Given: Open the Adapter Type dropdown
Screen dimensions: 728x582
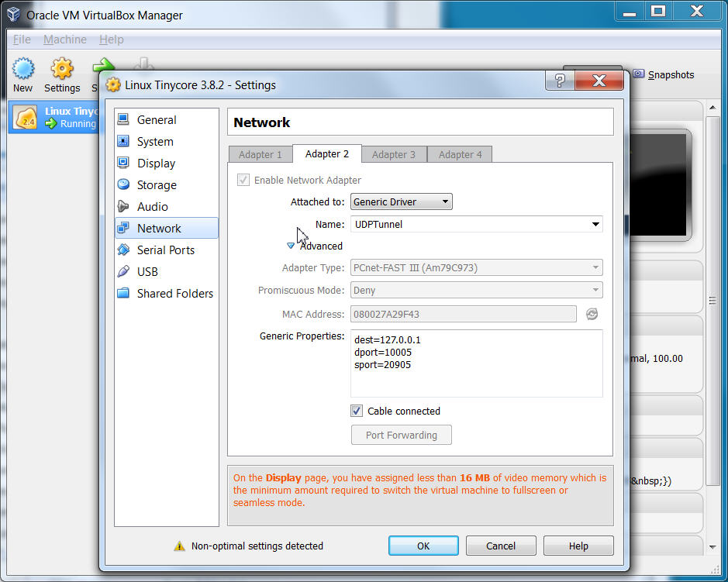Looking at the screenshot, I should point(477,267).
